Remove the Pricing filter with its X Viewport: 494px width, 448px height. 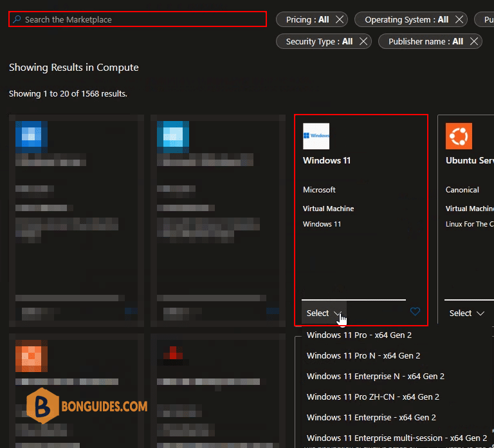340,19
